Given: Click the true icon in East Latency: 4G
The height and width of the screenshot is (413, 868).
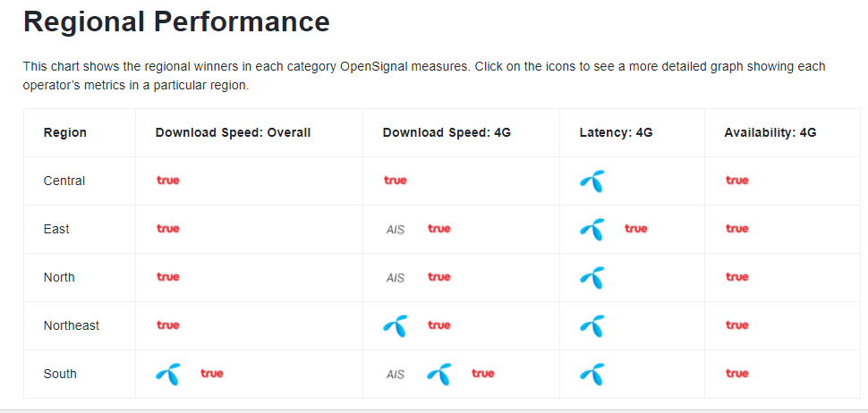Looking at the screenshot, I should [636, 228].
